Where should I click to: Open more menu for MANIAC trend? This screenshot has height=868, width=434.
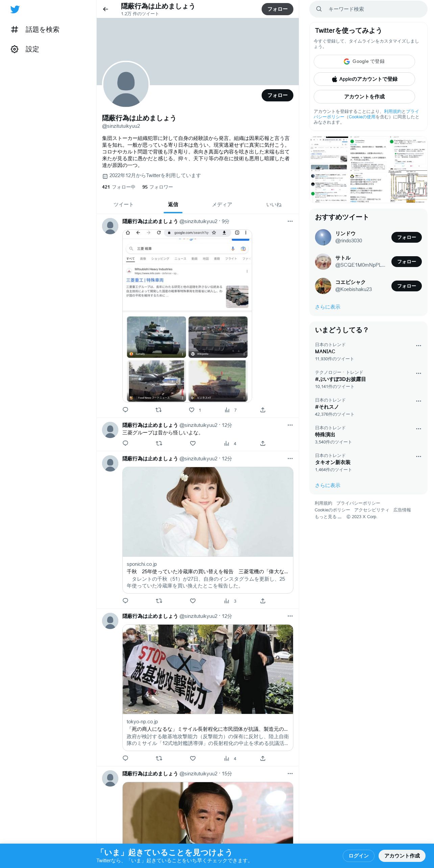418,345
